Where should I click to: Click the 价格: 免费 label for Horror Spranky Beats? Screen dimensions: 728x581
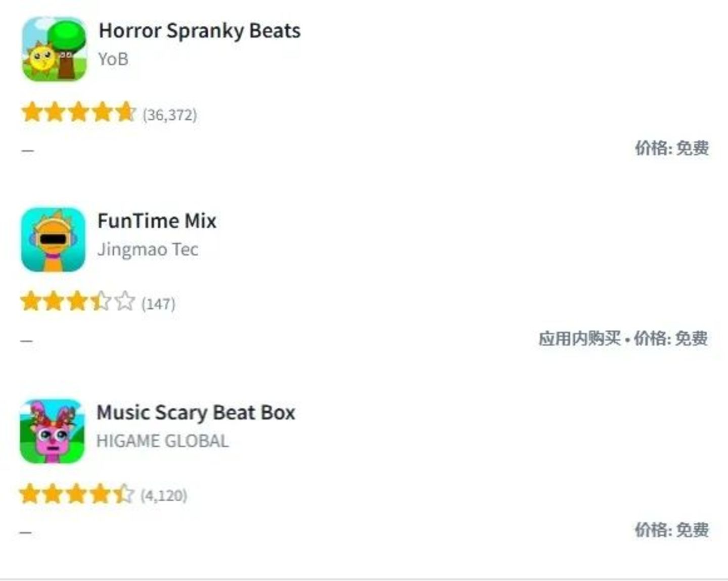[671, 149]
